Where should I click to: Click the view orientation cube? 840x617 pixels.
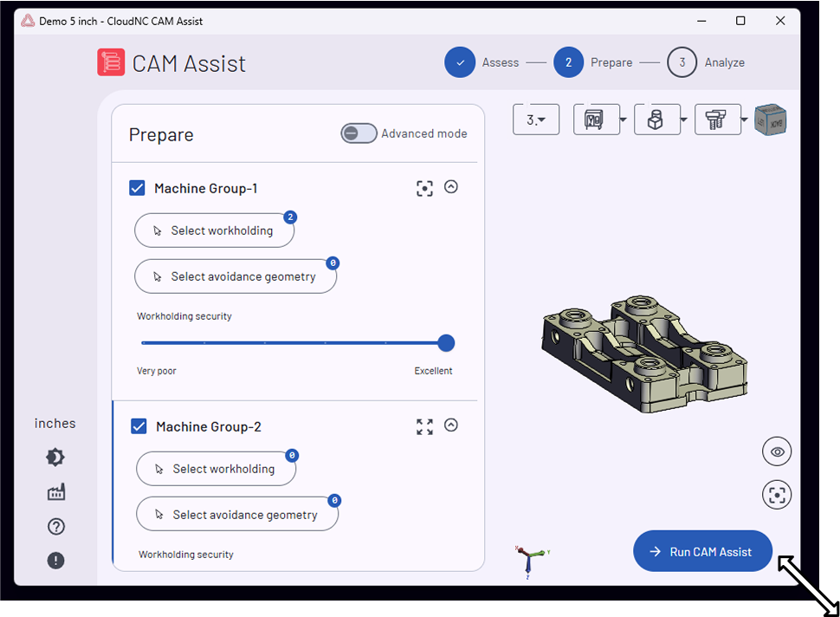pyautogui.click(x=771, y=120)
